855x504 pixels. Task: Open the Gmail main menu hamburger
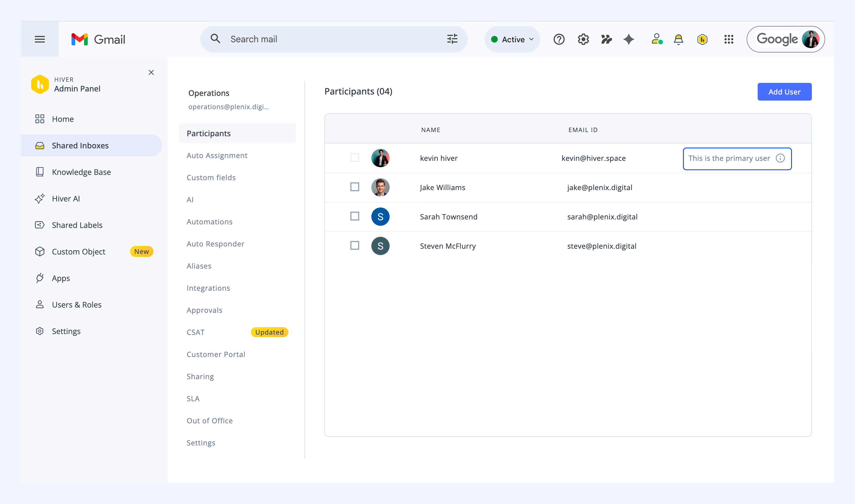click(40, 40)
